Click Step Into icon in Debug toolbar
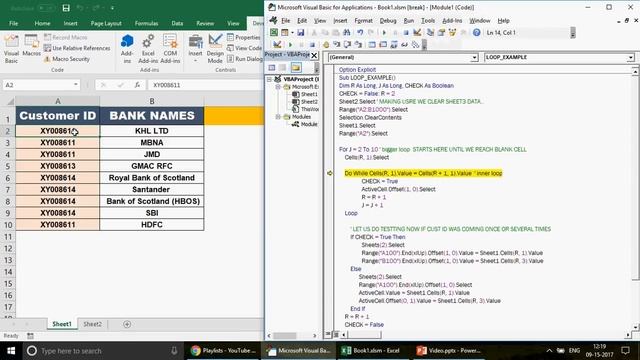The width and height of the screenshot is (640, 360). [336, 44]
